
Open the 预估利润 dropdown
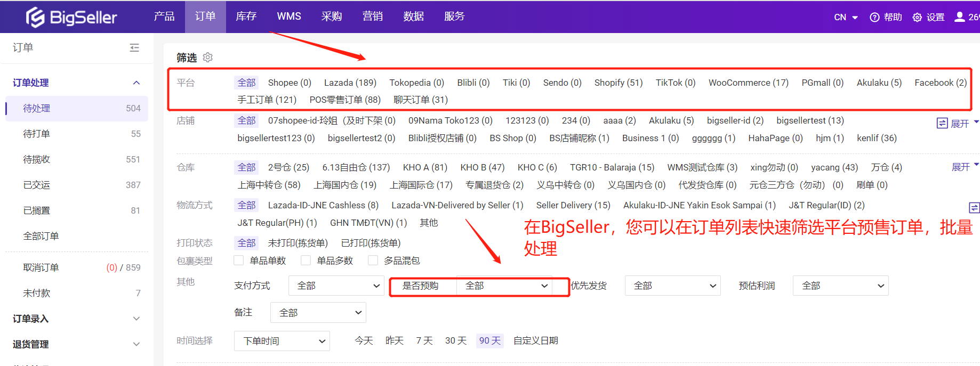point(841,286)
